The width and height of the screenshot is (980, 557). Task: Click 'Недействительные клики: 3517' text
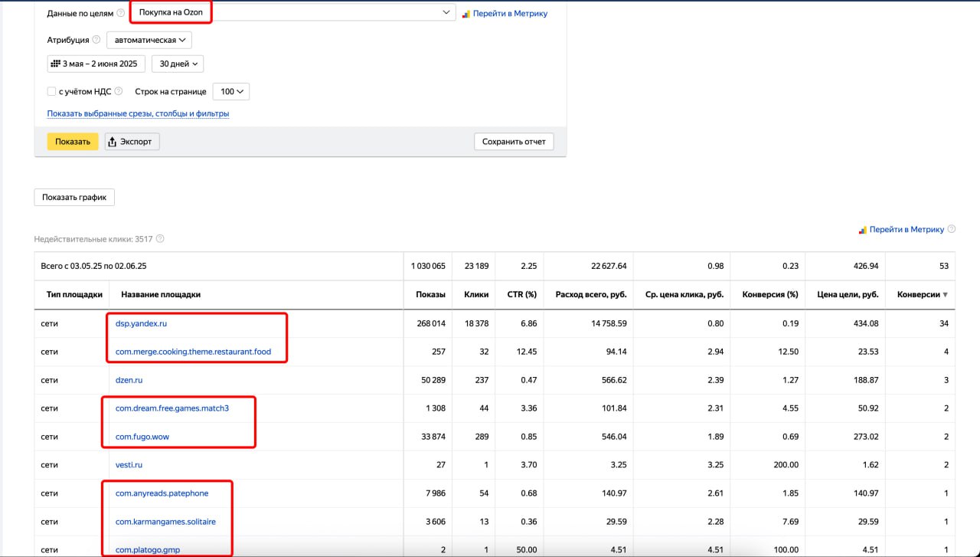93,239
